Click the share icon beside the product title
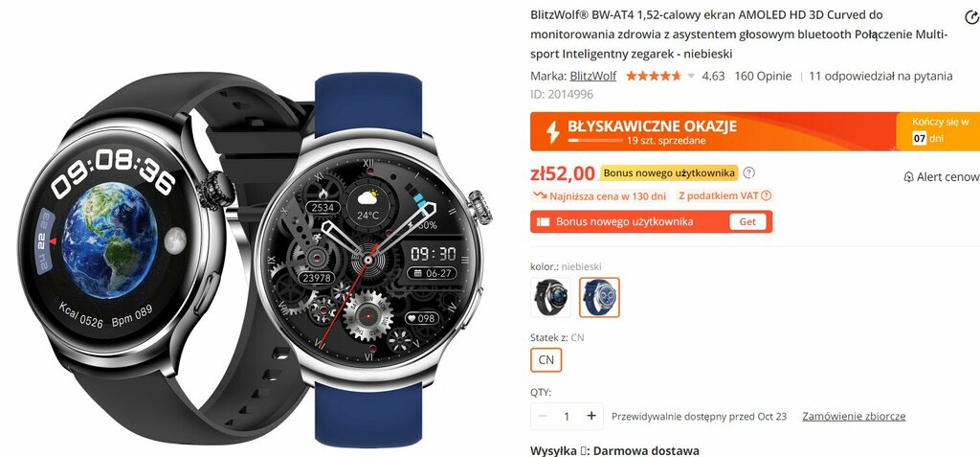 pyautogui.click(x=972, y=18)
